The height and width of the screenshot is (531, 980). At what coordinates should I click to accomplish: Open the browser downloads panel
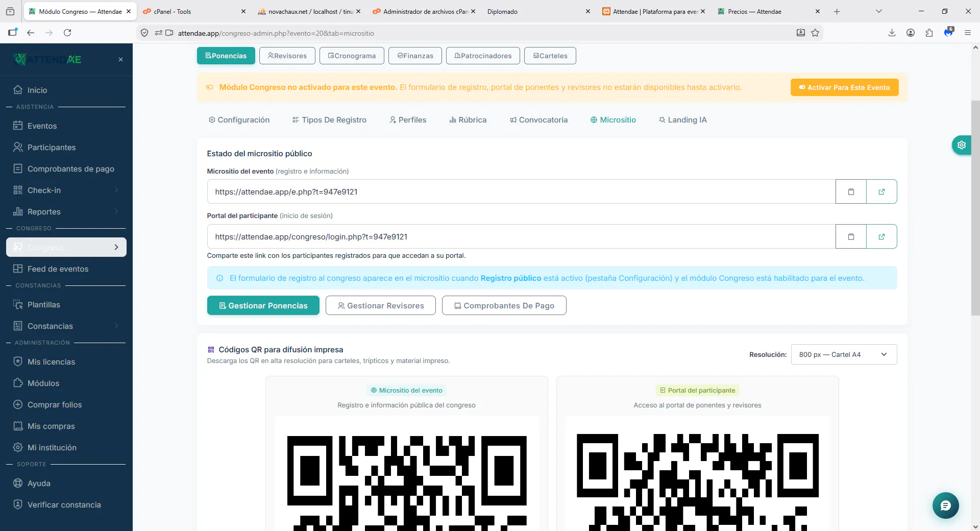[892, 33]
